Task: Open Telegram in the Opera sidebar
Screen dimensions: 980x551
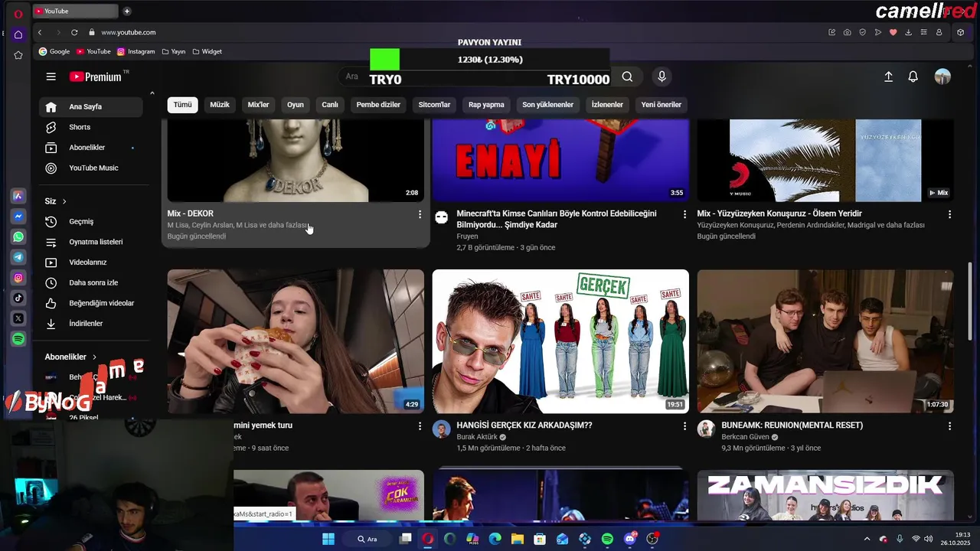Action: pyautogui.click(x=18, y=257)
